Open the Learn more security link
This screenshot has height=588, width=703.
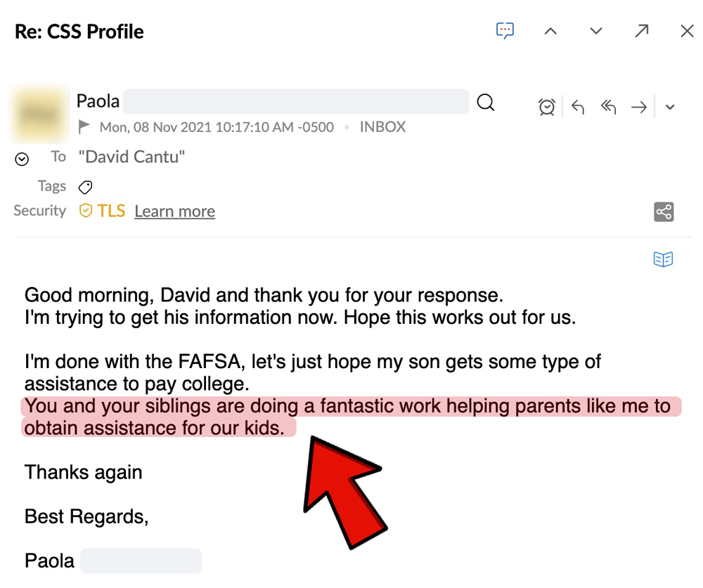coord(175,211)
